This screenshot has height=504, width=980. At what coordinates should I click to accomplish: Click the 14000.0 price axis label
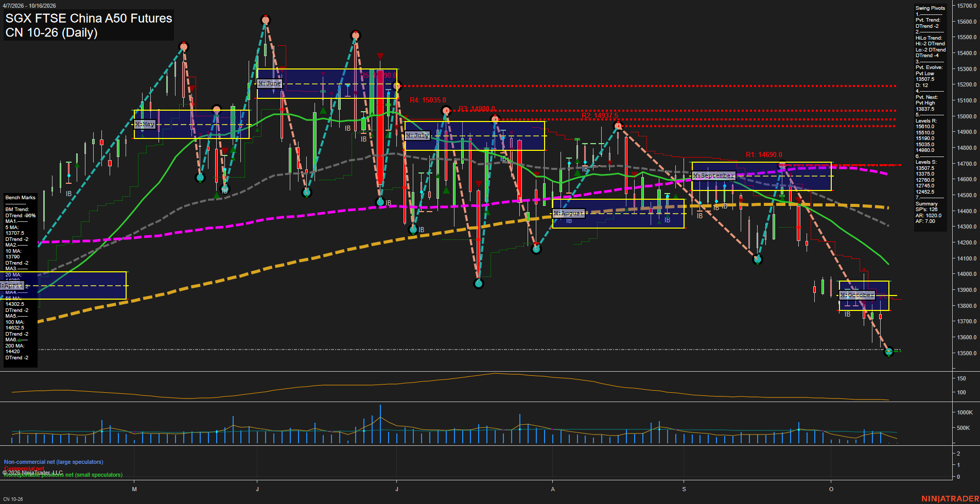click(967, 274)
